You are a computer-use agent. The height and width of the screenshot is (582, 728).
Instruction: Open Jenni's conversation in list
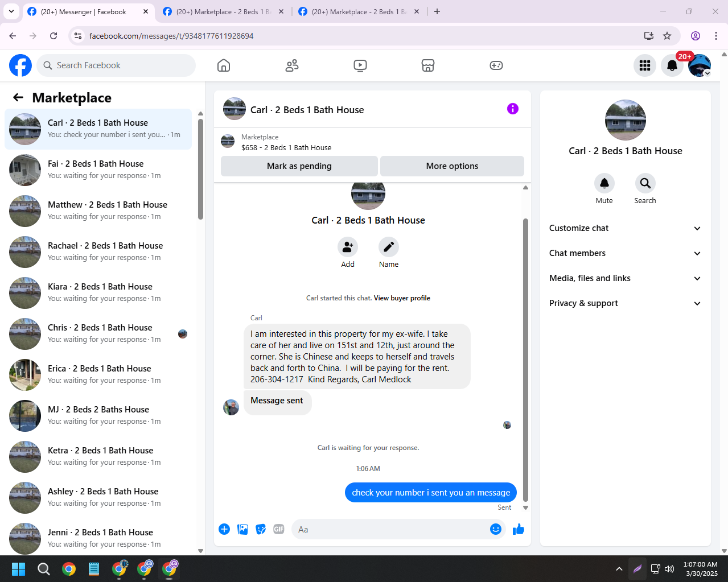pyautogui.click(x=98, y=538)
